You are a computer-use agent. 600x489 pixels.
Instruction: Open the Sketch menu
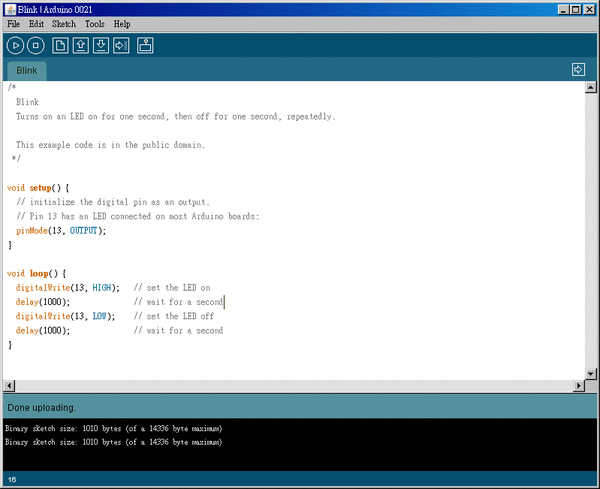pos(64,24)
